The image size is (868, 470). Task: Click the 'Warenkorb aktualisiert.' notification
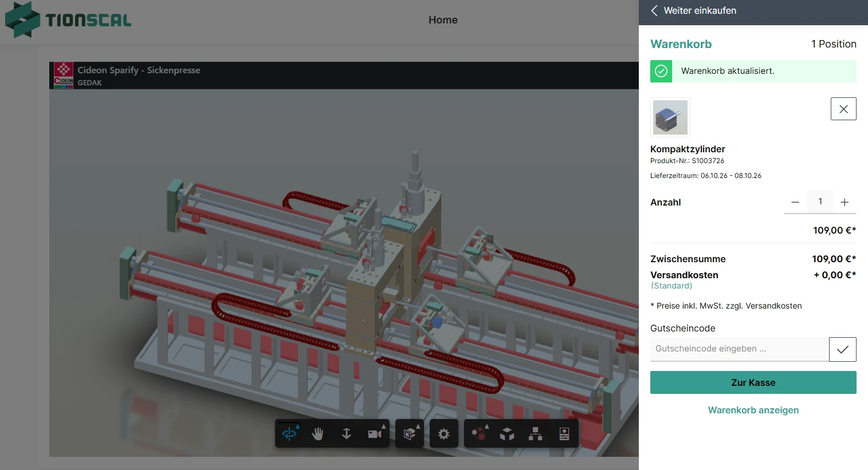pos(753,71)
